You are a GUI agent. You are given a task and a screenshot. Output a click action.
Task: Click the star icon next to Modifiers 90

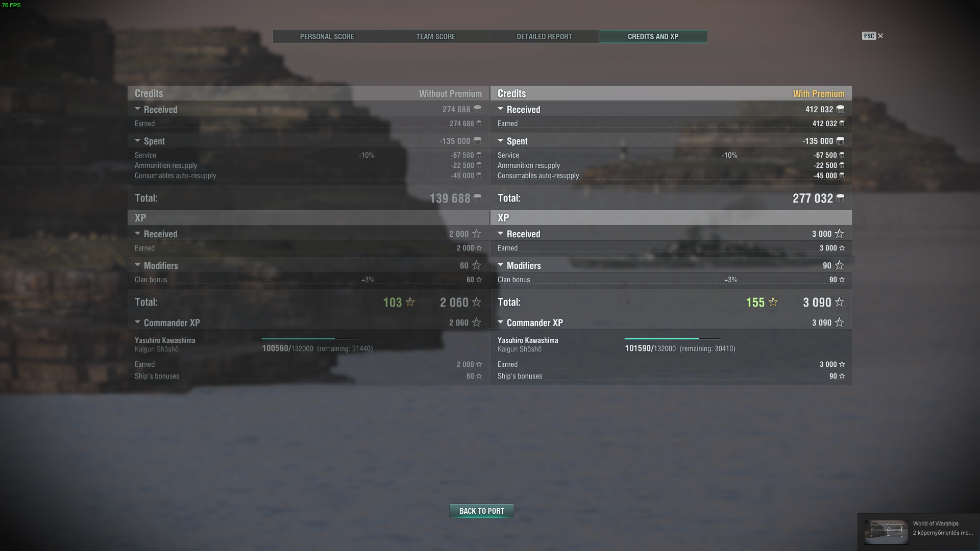[x=839, y=265]
